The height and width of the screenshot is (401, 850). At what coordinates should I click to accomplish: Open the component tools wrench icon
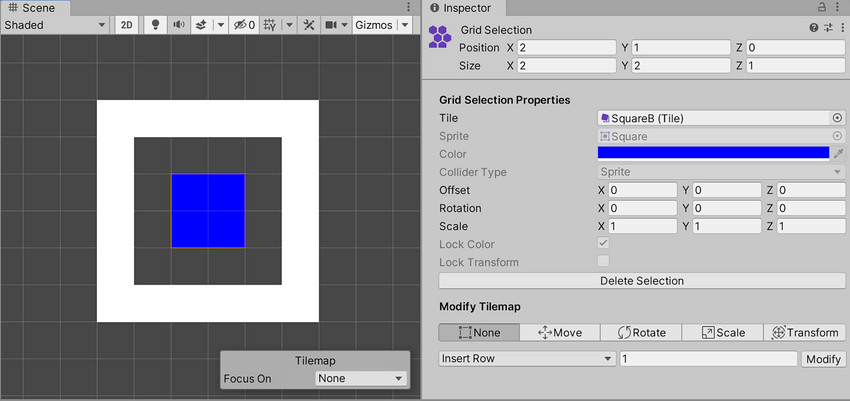[x=309, y=25]
